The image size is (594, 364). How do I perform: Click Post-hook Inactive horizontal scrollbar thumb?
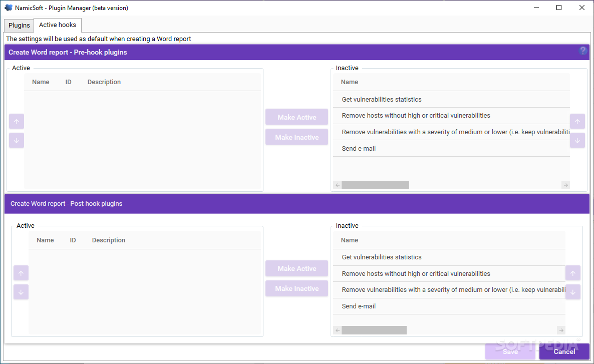pyautogui.click(x=374, y=330)
